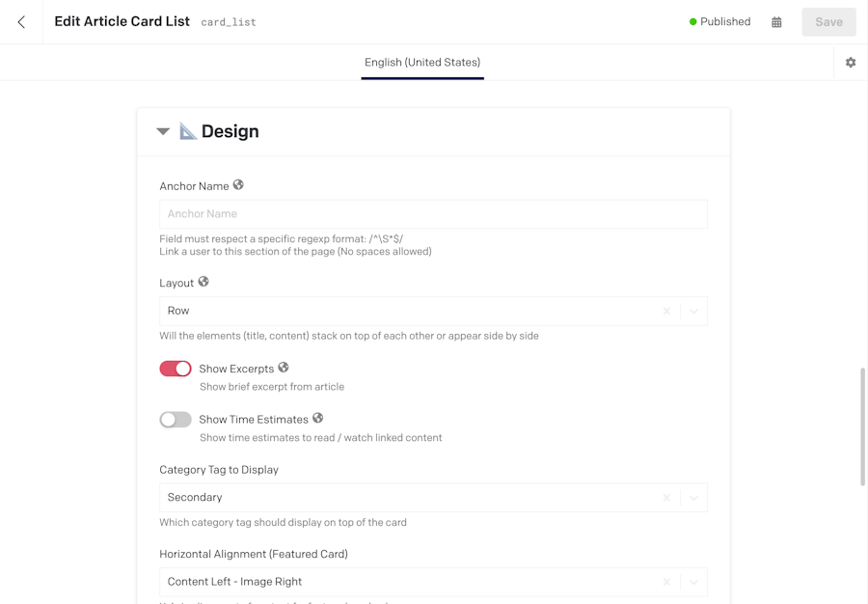Click globe icon beside Show Time Estimates

point(317,418)
